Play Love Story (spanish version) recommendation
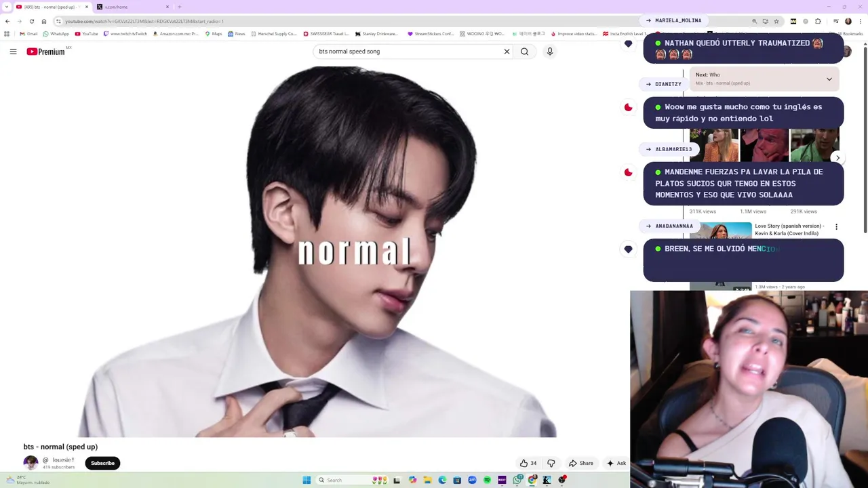The width and height of the screenshot is (868, 488). 790,230
